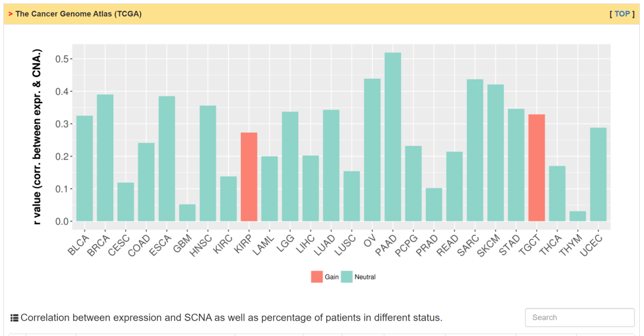Click the table list icon beside Correlation
644x336 pixels.
(14, 318)
